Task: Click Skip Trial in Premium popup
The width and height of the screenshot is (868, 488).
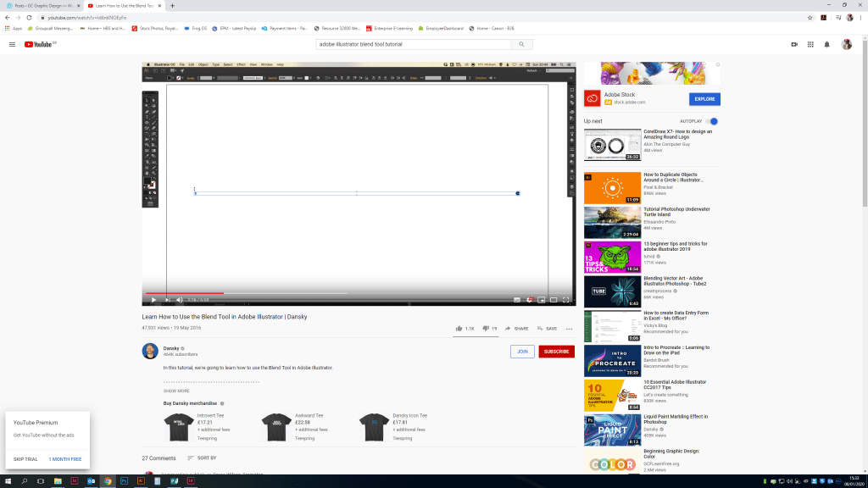Action: [25, 458]
